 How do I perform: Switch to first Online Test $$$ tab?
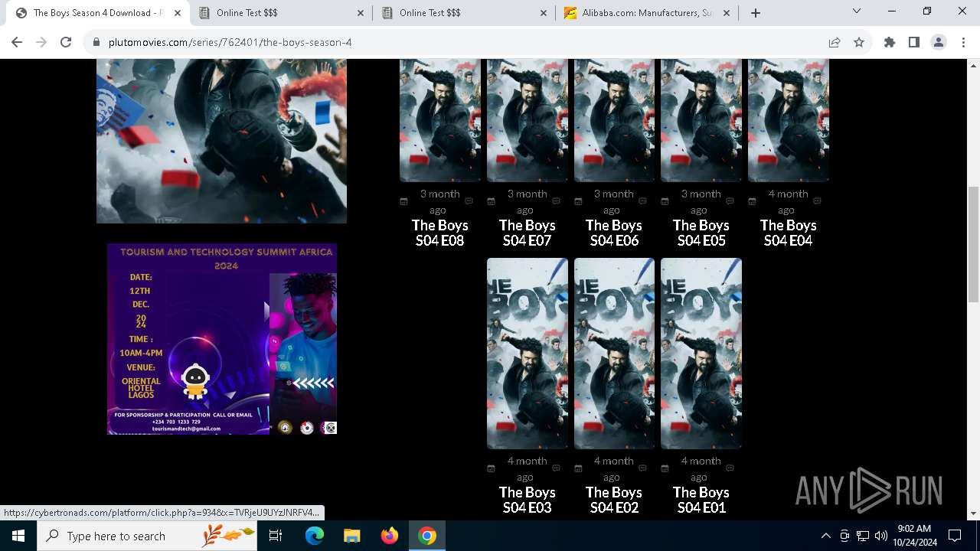282,13
